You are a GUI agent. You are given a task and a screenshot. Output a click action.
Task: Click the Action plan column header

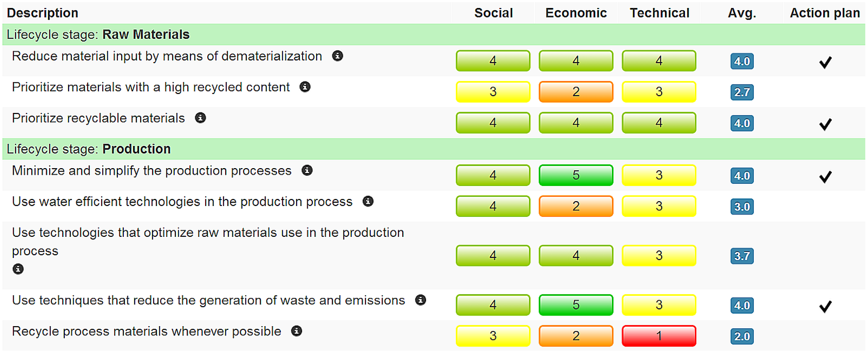pos(824,13)
